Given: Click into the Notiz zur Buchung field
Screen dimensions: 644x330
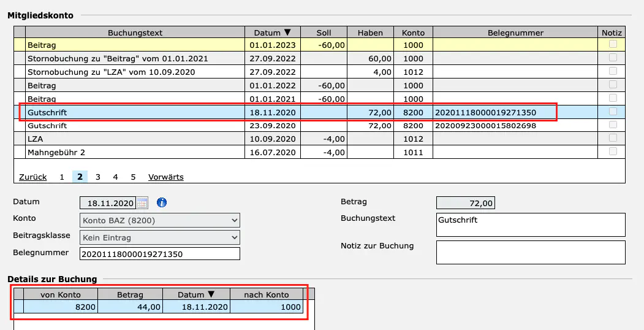Looking at the screenshot, I should 531,252.
